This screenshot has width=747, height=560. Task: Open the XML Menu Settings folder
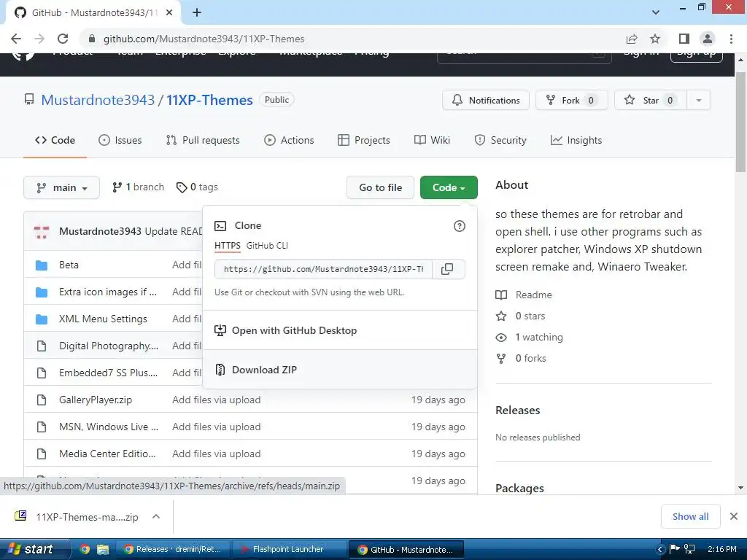tap(103, 319)
